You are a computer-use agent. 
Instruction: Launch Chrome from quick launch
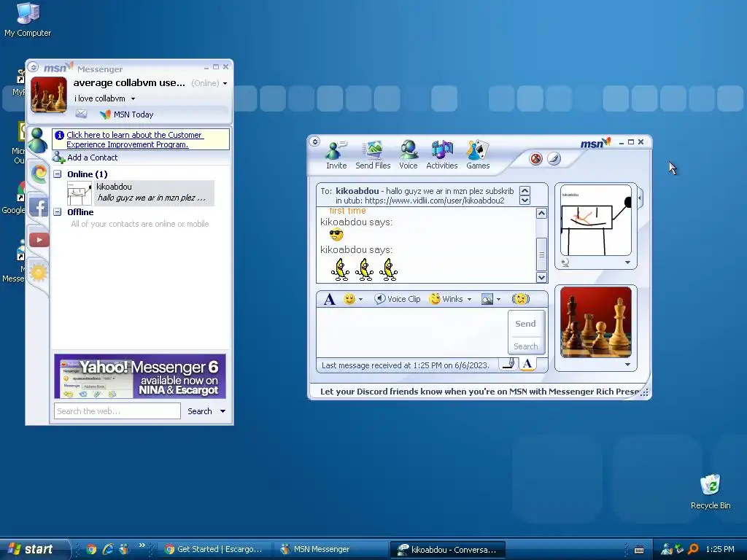pos(91,549)
